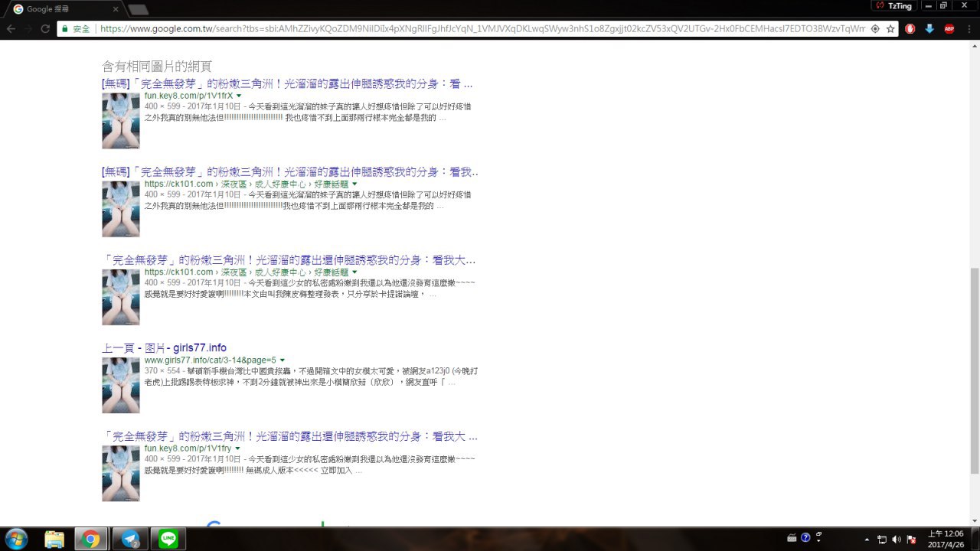
Task: Open the dropdown arrow beside www.girls77.info URL
Action: tap(283, 360)
